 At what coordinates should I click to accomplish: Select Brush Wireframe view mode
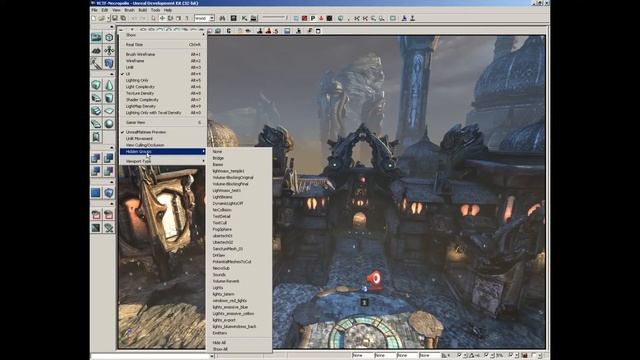point(163,54)
